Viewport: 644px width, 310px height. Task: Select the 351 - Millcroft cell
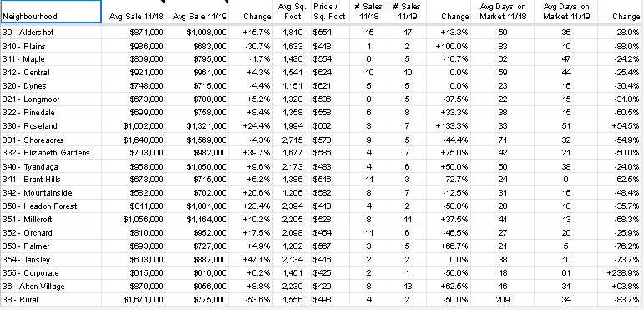[x=50, y=220]
